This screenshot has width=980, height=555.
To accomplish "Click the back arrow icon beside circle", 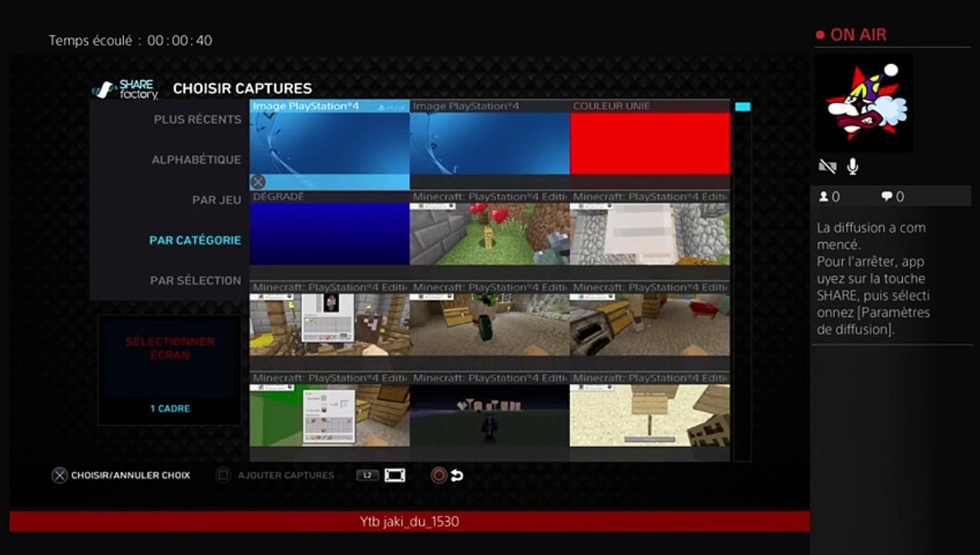I will (457, 476).
